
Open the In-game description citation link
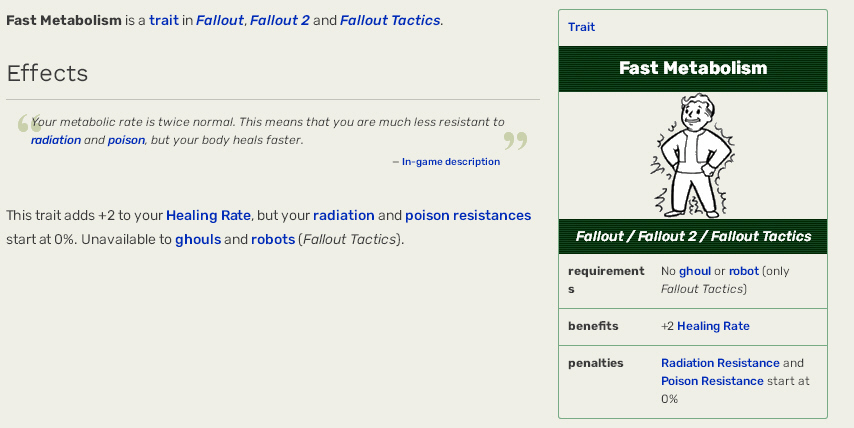tap(450, 162)
